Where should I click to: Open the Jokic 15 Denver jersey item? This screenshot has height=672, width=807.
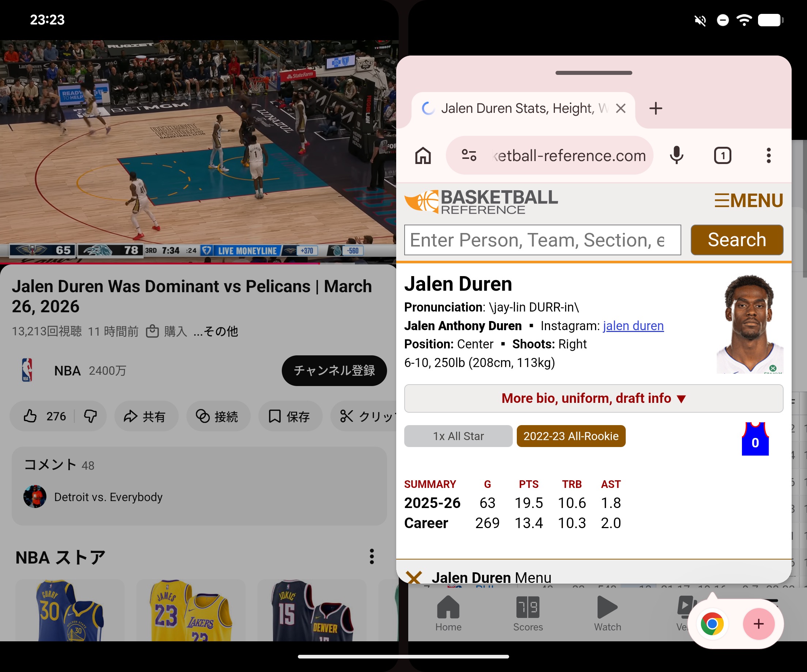tap(312, 610)
